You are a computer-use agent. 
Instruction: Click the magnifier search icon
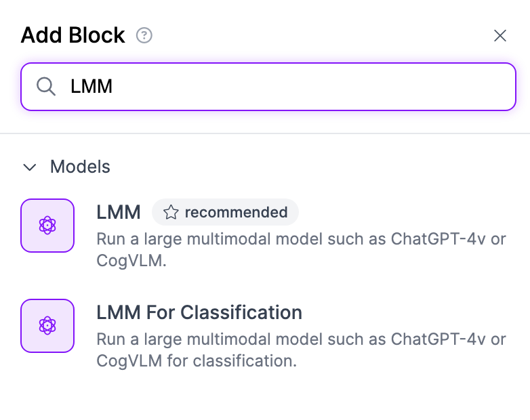pyautogui.click(x=46, y=87)
